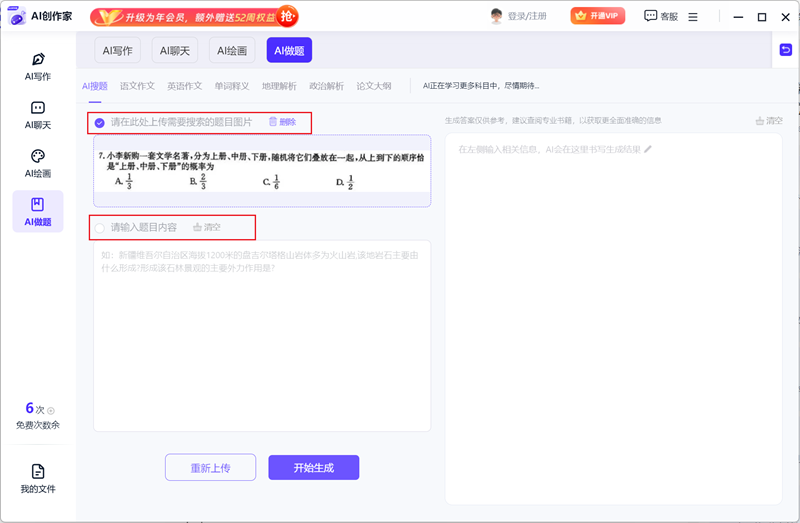Viewport: 800px width, 523px height.
Task: Open 我的文件 in the sidebar
Action: coord(38,479)
